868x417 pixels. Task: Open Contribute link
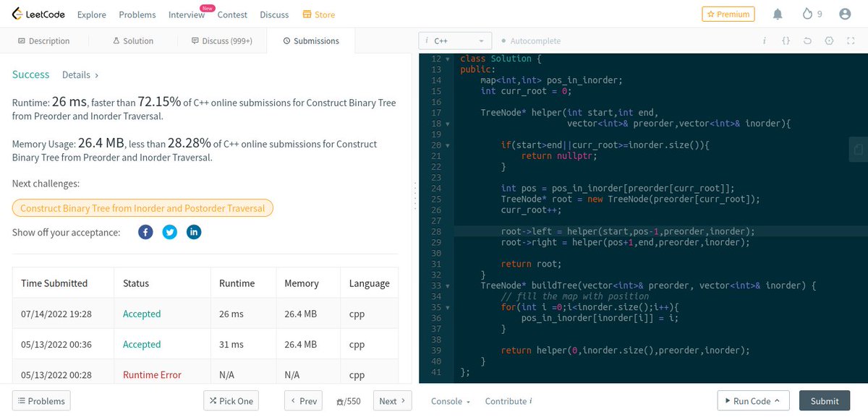[509, 401]
